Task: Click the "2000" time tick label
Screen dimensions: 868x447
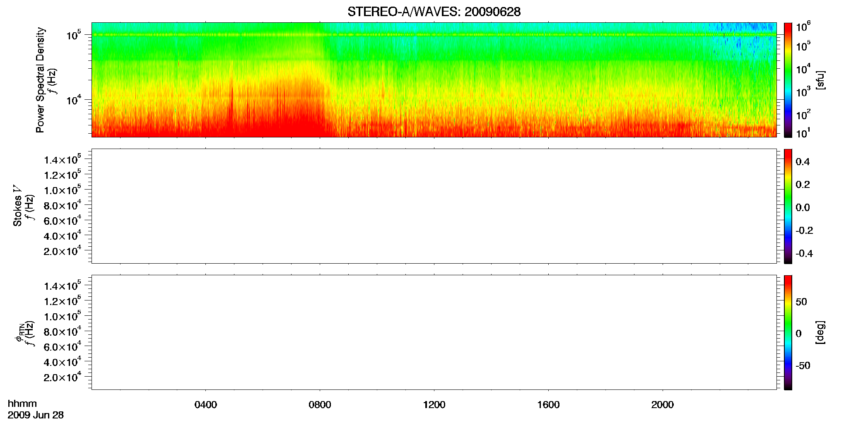Action: [x=663, y=405]
